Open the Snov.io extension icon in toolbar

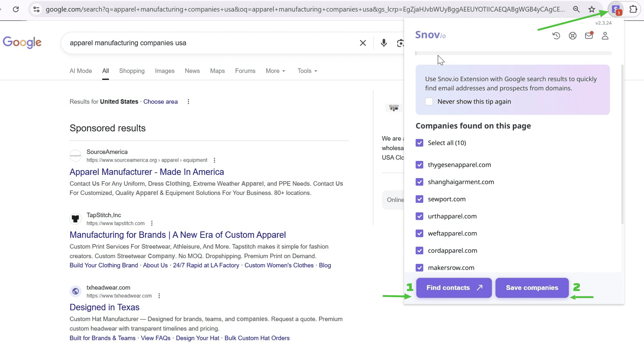[x=616, y=10]
